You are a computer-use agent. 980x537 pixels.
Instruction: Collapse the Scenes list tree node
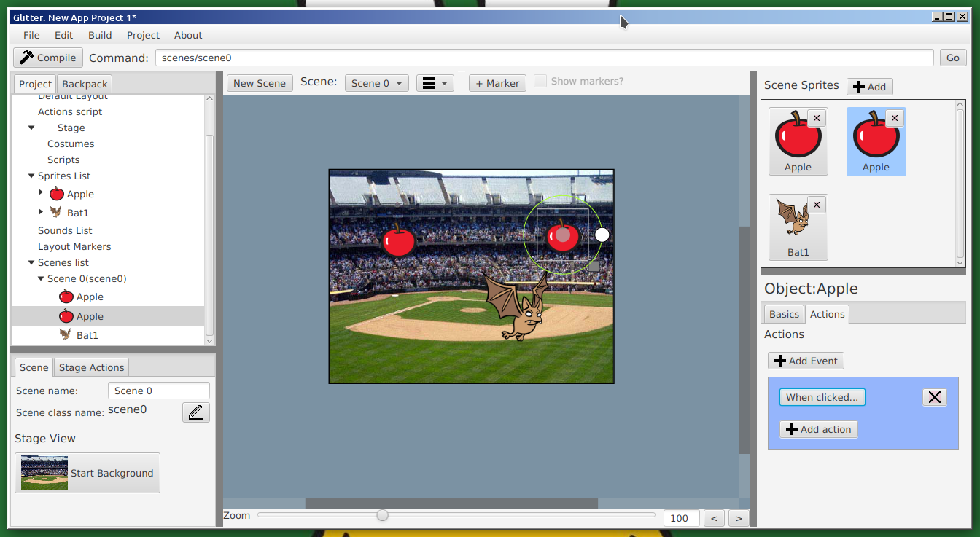click(x=31, y=262)
